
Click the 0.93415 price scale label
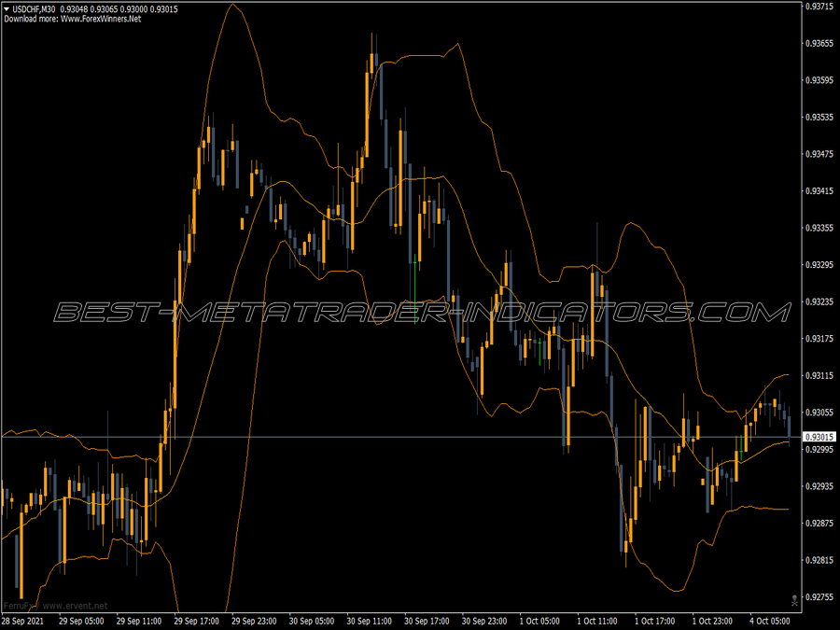pyautogui.click(x=819, y=190)
